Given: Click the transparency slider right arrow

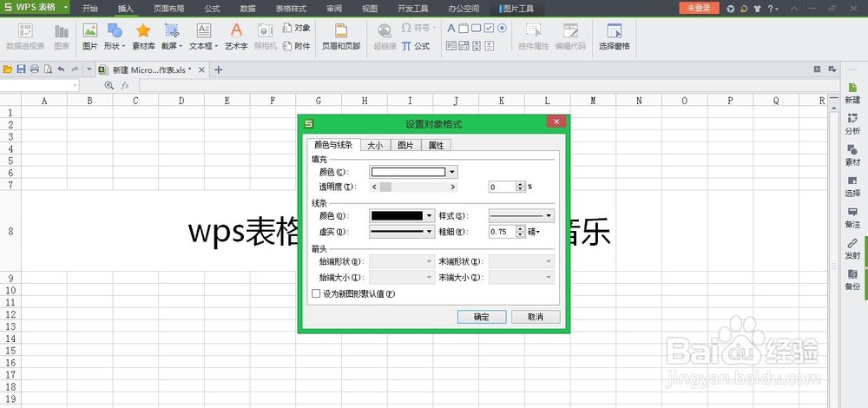Looking at the screenshot, I should [x=453, y=188].
